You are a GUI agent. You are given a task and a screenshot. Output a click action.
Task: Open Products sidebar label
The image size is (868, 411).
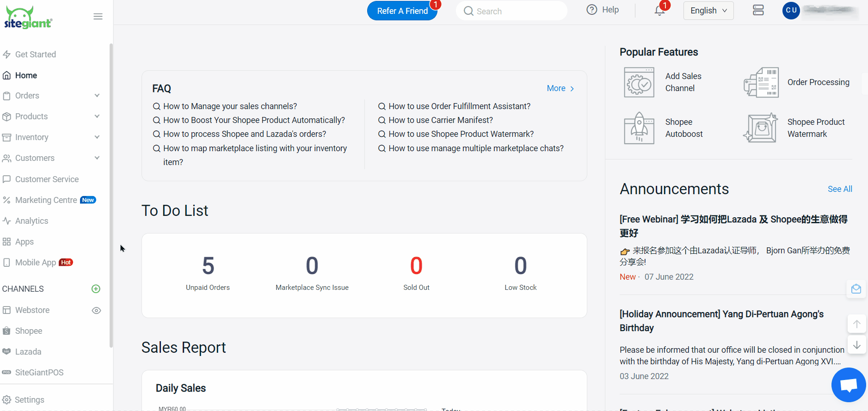click(x=31, y=117)
